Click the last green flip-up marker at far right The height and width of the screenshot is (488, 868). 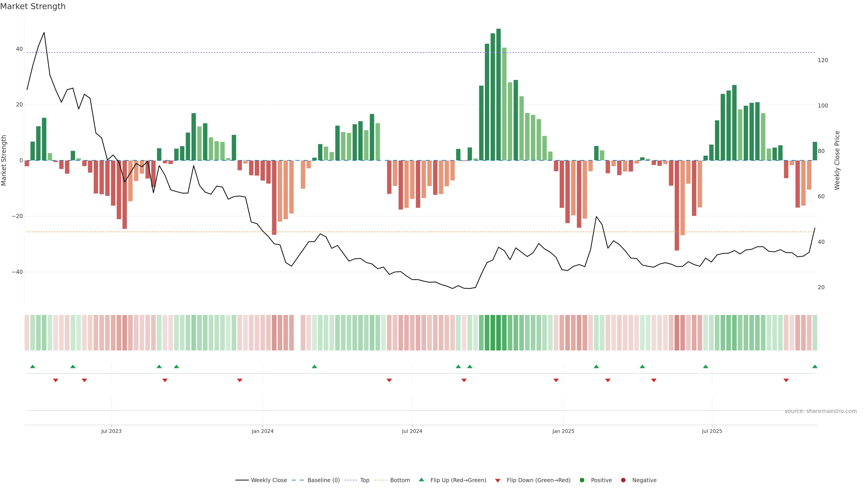815,366
